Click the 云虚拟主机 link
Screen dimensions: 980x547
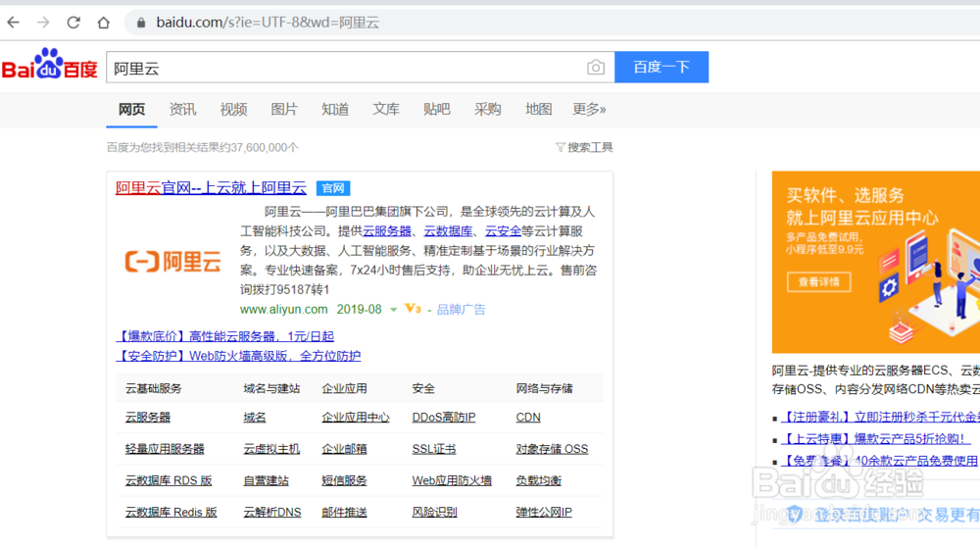pos(271,449)
